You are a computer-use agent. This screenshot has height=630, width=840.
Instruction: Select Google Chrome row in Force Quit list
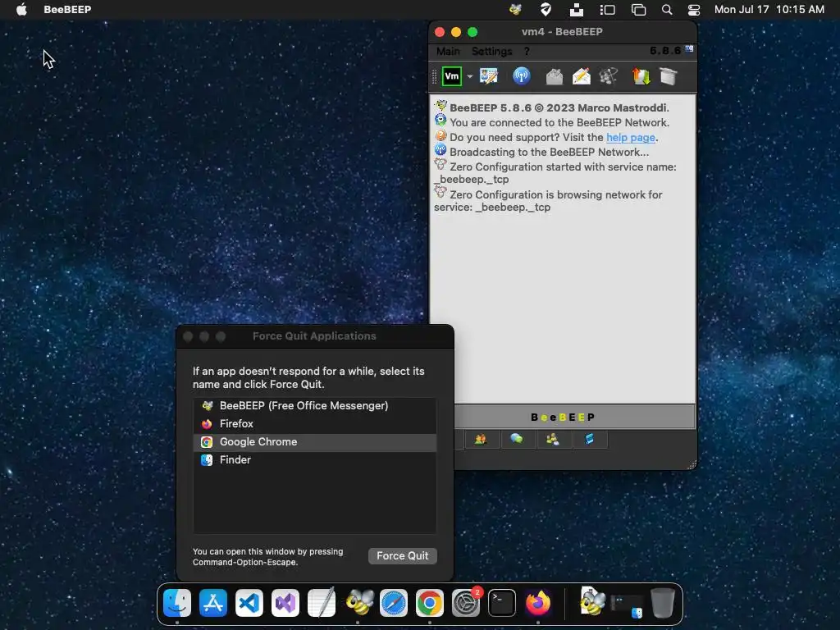(314, 442)
